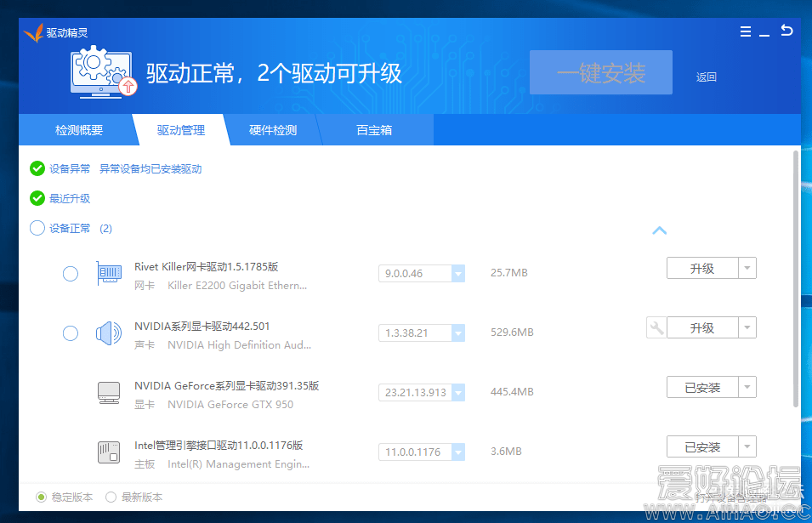Click the Intel(R) Management Engin... device name

coord(238,464)
